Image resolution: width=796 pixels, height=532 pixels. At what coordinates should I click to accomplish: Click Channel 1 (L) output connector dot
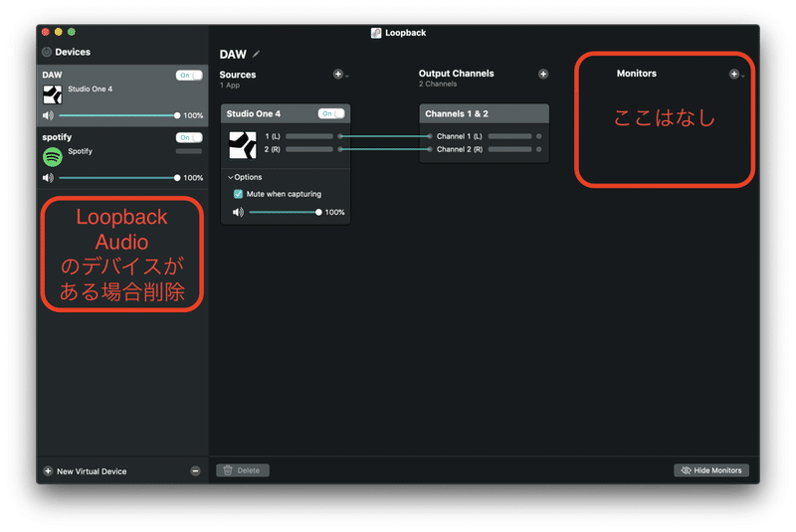pos(538,136)
